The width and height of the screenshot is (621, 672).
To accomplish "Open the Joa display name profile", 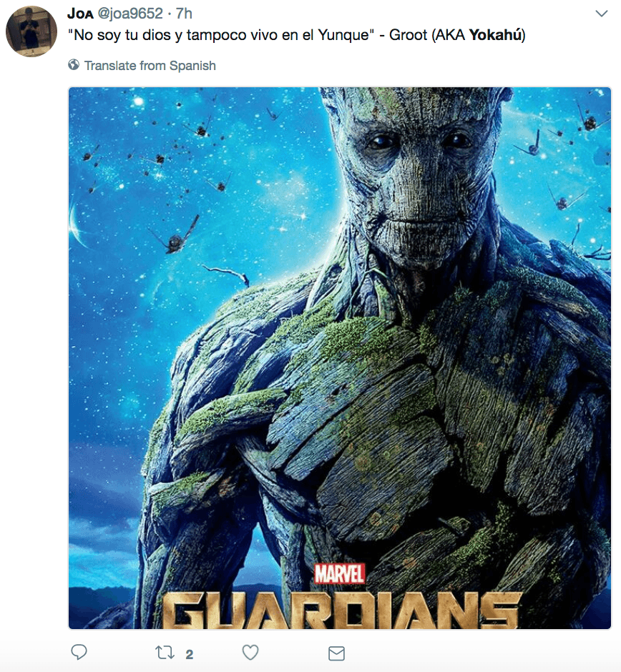I will [x=80, y=14].
